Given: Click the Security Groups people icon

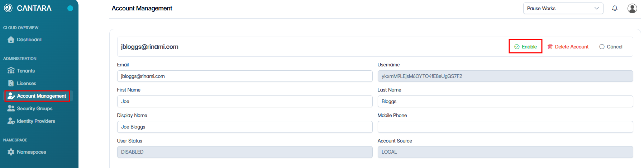Looking at the screenshot, I should (11, 108).
